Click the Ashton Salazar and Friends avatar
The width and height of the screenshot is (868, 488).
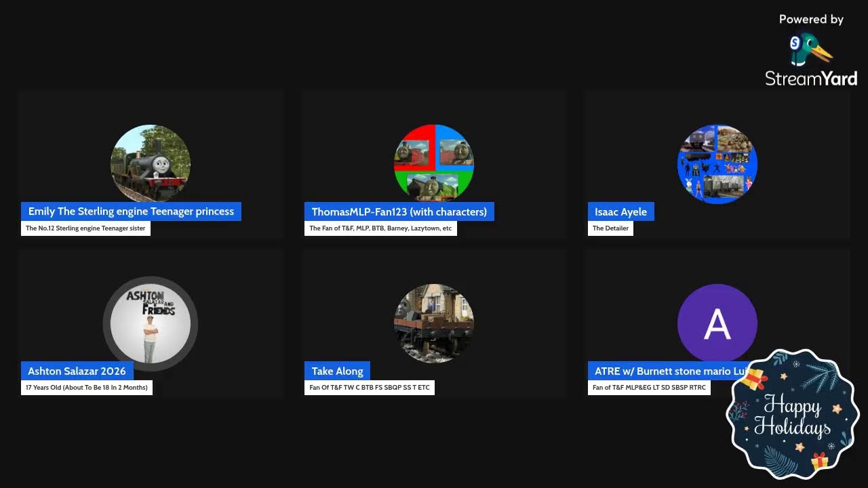pos(151,324)
